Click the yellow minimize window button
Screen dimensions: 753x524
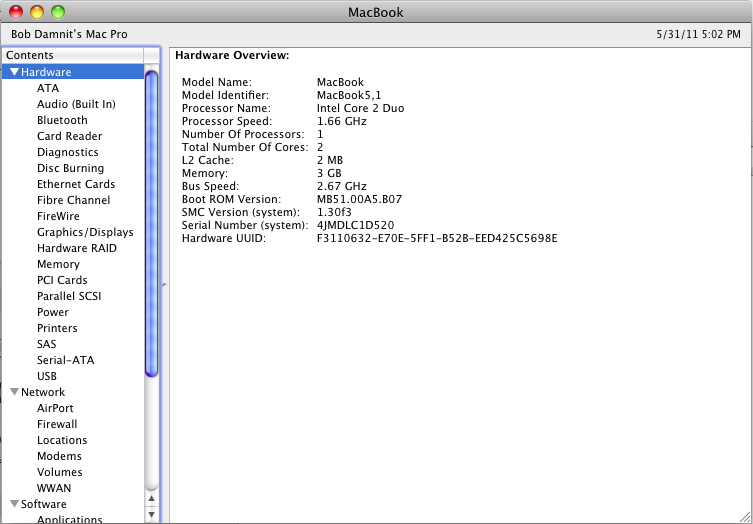click(37, 12)
